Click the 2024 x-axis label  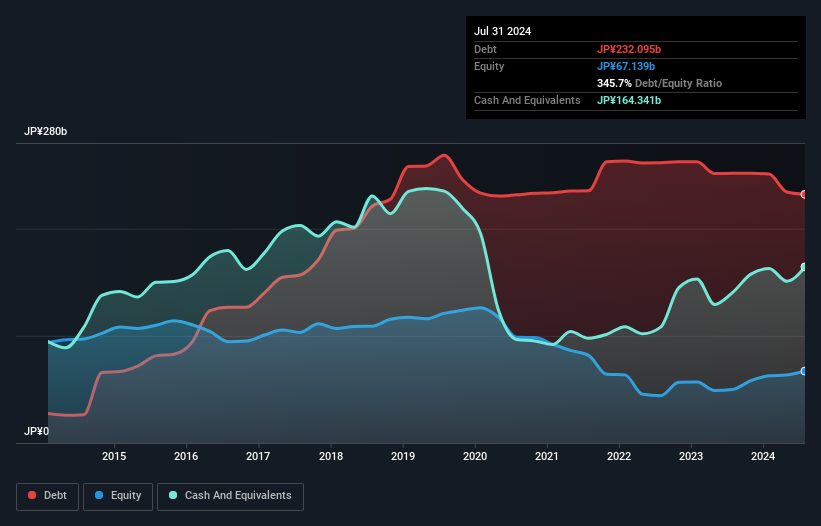point(763,456)
